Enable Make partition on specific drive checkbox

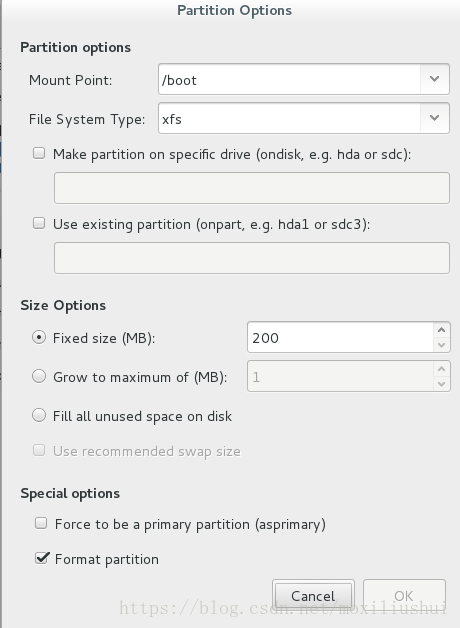[39, 153]
